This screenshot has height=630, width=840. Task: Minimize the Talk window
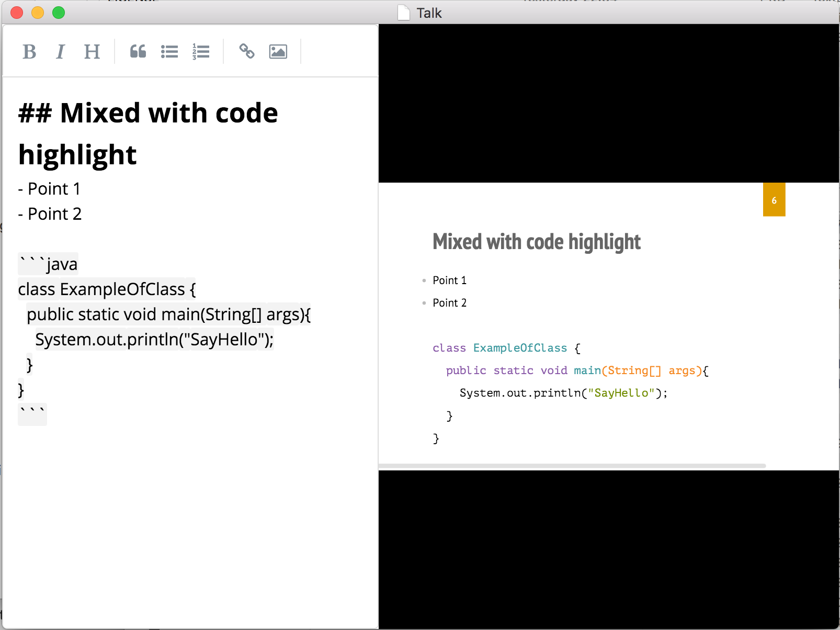coord(38,13)
